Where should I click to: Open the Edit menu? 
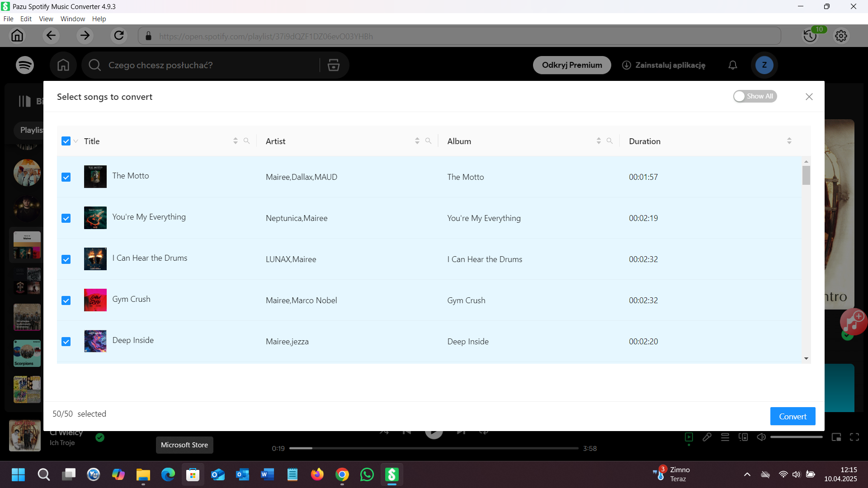(x=26, y=19)
